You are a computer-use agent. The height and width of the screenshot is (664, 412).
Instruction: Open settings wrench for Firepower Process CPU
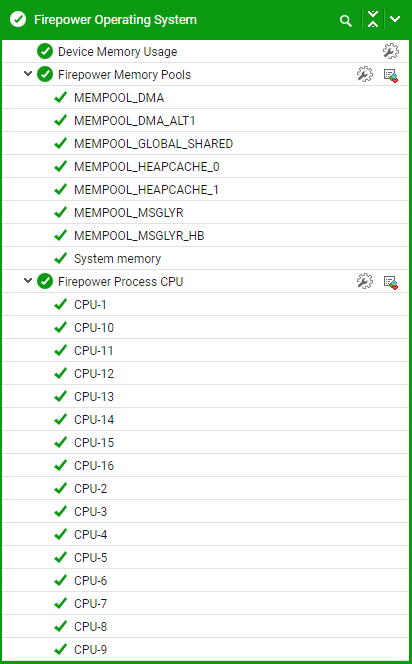[365, 281]
